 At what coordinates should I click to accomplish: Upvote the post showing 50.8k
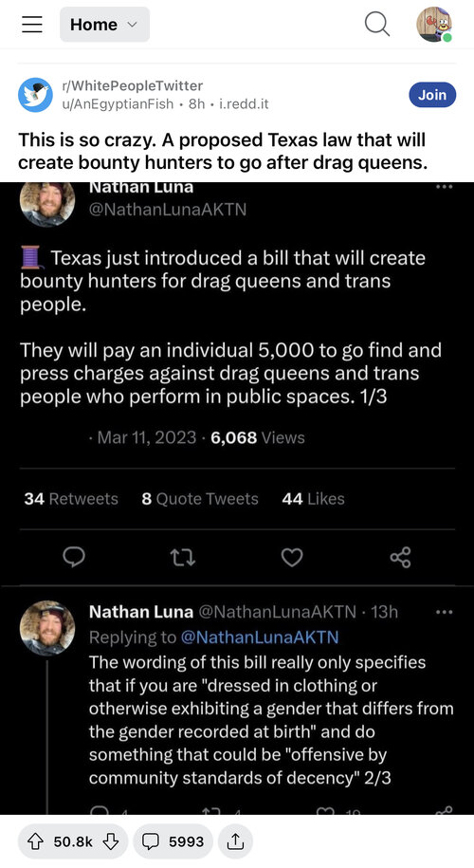pos(35,842)
